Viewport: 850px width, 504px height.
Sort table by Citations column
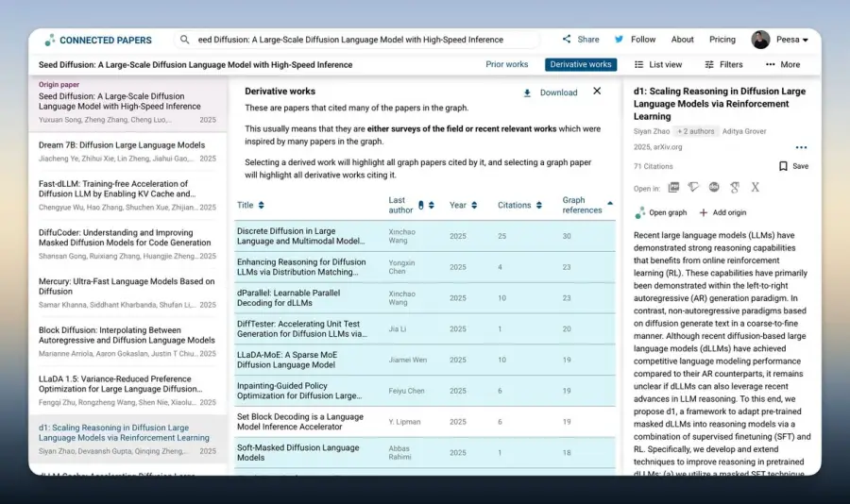519,205
